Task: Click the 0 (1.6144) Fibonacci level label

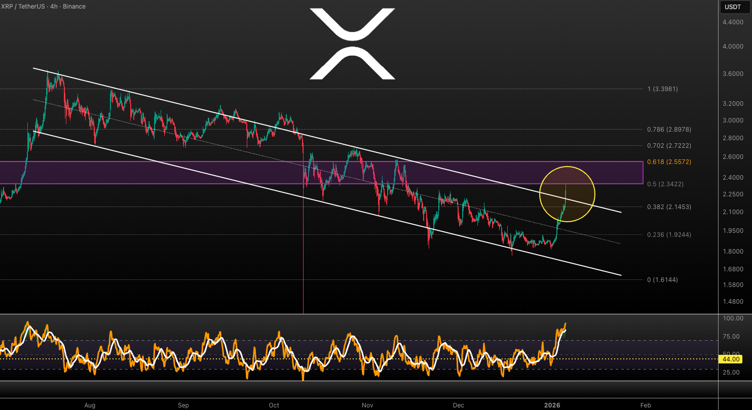Action: click(x=662, y=280)
